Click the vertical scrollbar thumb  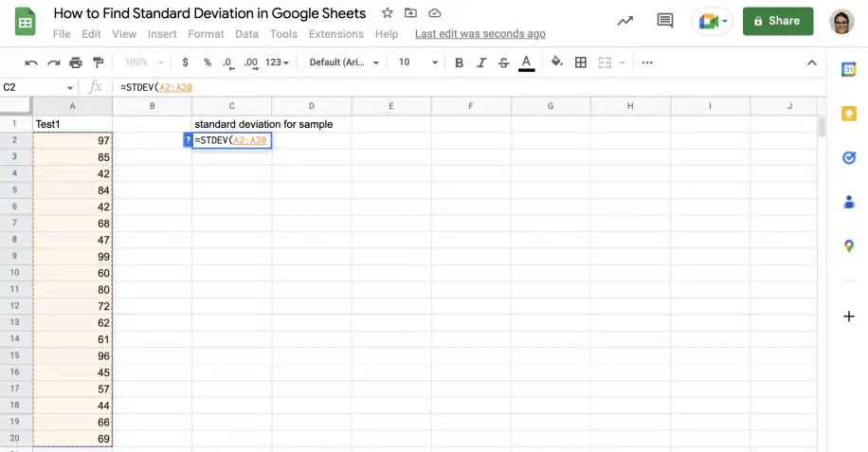coord(822,127)
